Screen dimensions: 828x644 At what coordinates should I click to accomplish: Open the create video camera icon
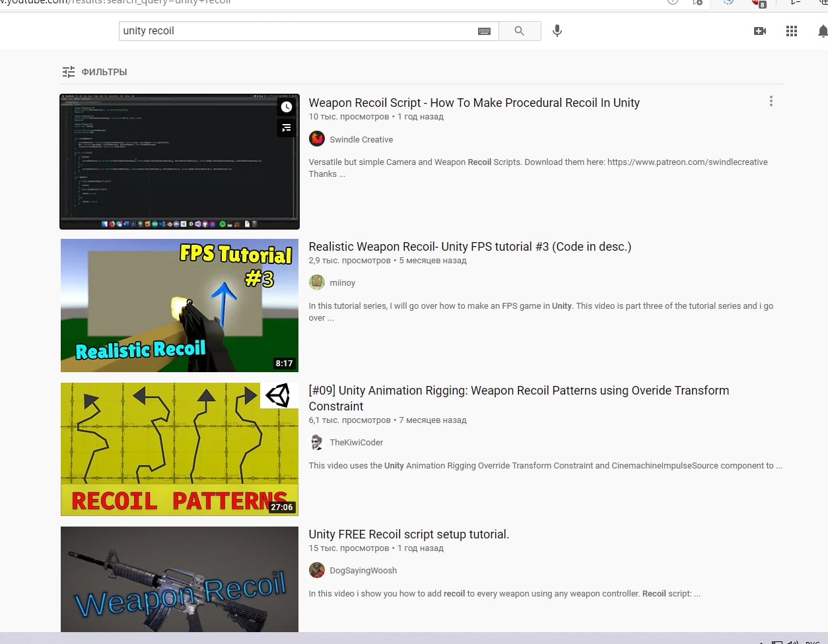click(760, 31)
